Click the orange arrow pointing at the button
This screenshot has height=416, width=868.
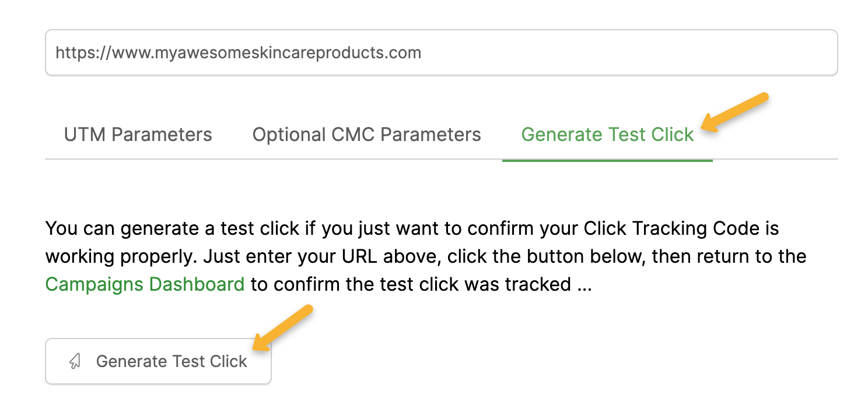[284, 327]
